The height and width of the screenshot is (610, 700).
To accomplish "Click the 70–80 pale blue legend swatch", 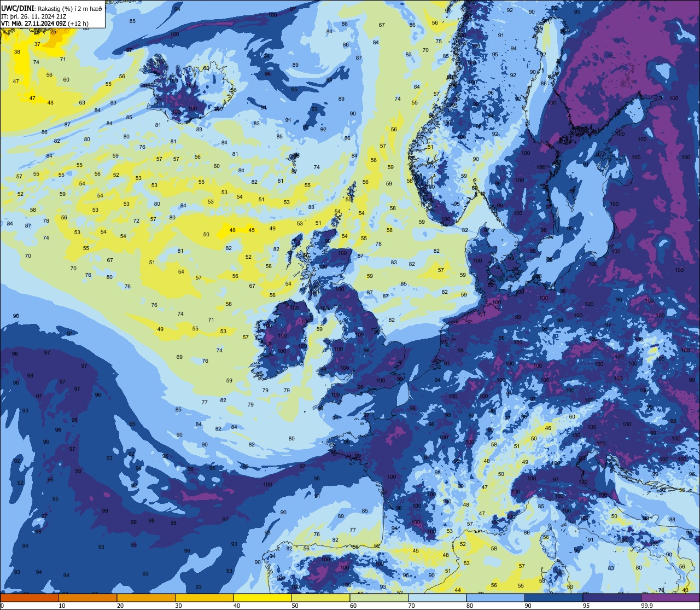I will [x=437, y=597].
